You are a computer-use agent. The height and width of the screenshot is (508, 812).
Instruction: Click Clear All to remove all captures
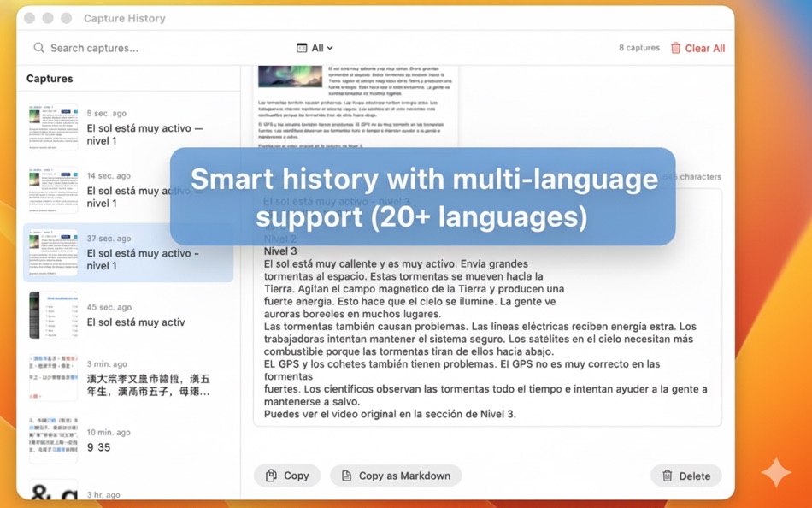pos(703,48)
